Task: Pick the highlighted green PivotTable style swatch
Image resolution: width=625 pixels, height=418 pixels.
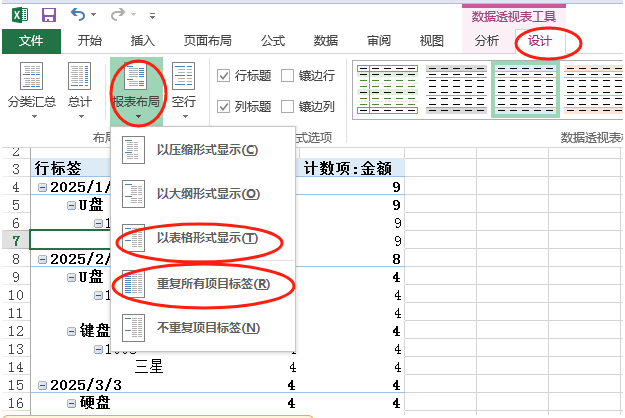Action: point(524,89)
